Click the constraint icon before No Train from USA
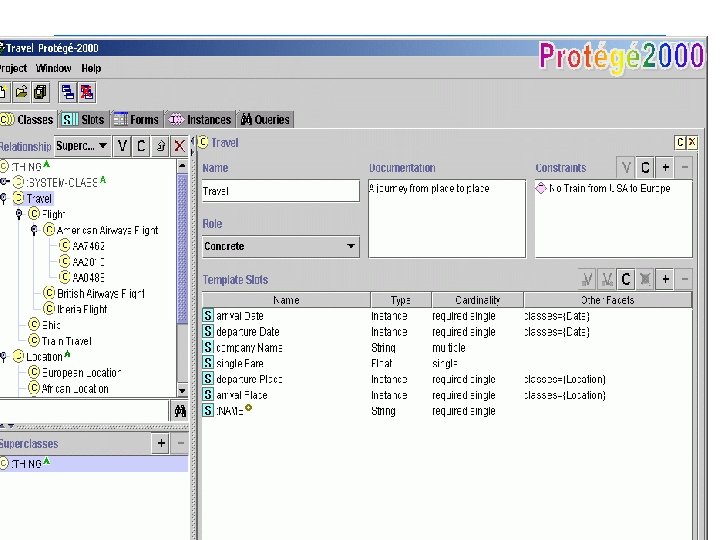The image size is (720, 540). click(x=541, y=188)
